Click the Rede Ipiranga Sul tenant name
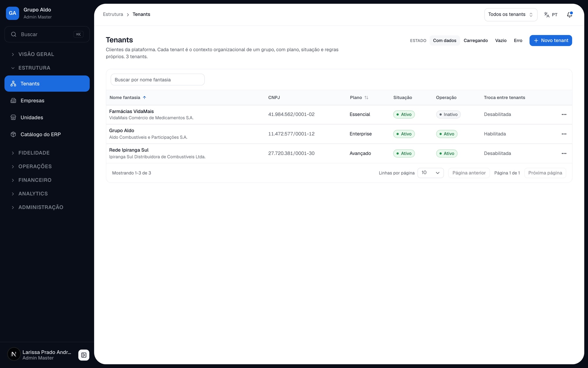The height and width of the screenshot is (368, 588). 129,150
